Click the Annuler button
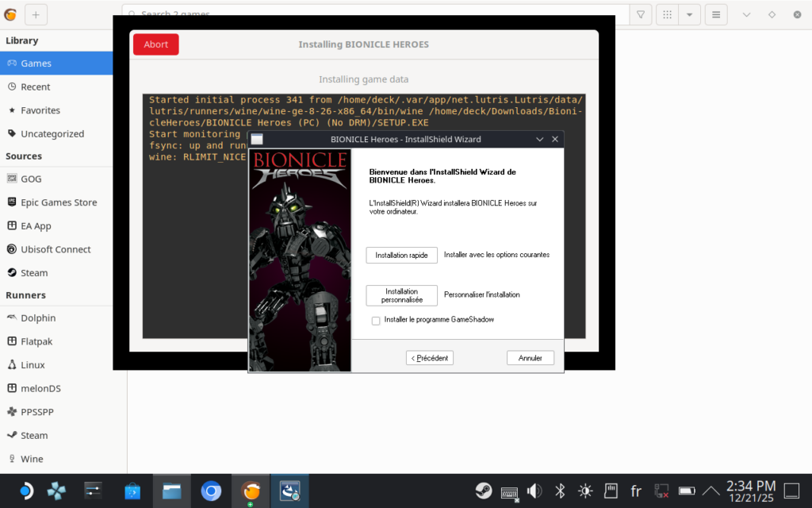The width and height of the screenshot is (812, 508). tap(530, 358)
